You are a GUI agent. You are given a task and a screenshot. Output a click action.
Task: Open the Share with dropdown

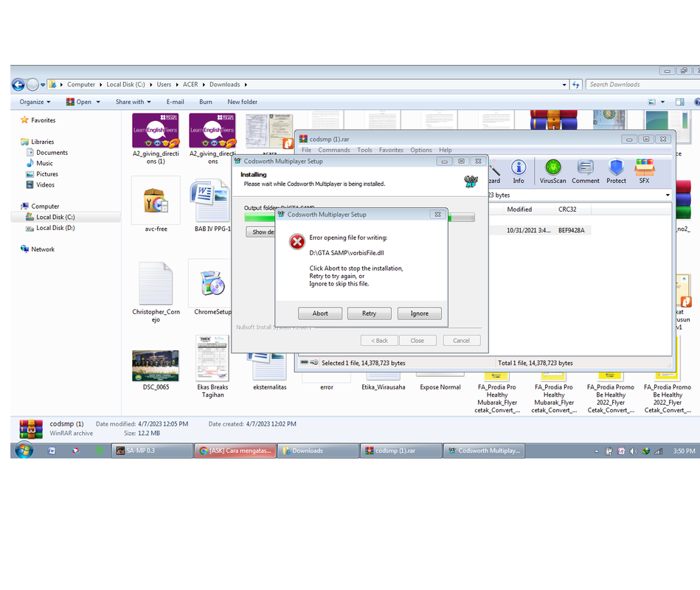point(133,102)
